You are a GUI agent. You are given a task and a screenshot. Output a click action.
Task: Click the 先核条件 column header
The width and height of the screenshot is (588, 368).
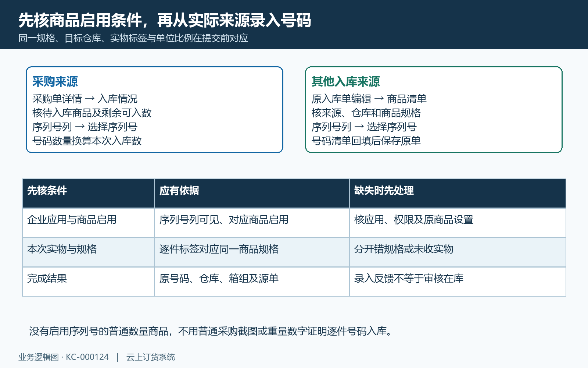click(88, 194)
